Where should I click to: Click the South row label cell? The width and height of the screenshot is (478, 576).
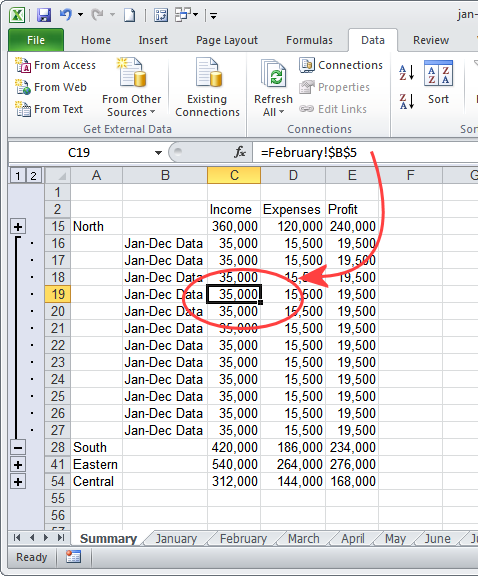pos(97,447)
